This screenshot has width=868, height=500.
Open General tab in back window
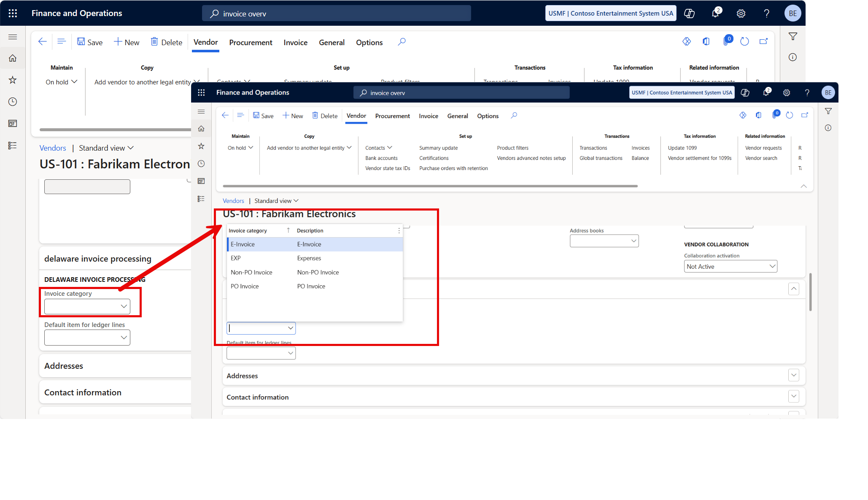332,43
